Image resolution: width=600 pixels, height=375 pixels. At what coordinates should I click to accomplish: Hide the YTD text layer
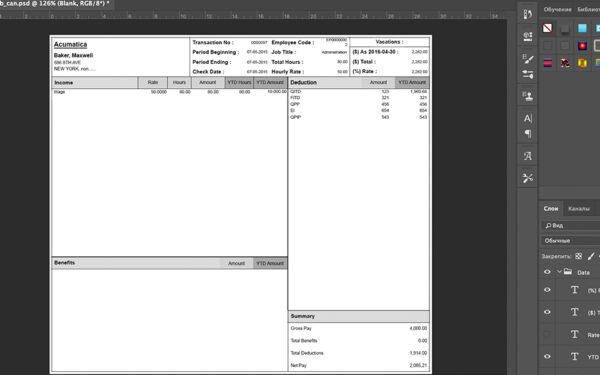(x=547, y=356)
